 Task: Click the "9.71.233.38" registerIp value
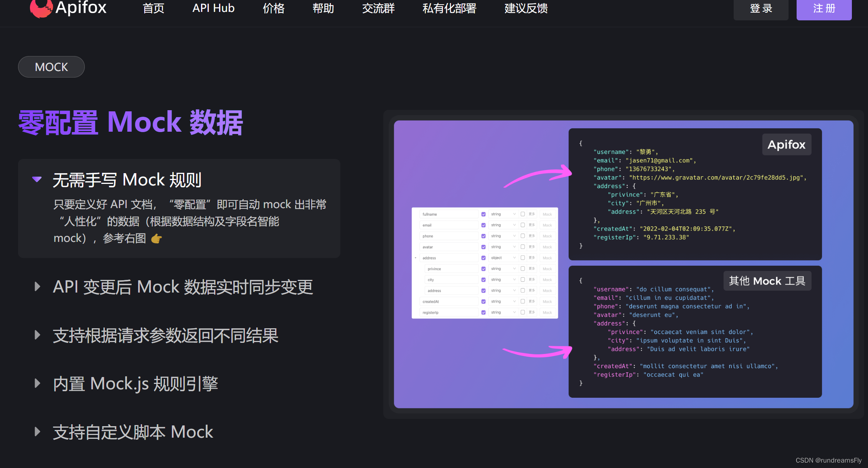[666, 237]
